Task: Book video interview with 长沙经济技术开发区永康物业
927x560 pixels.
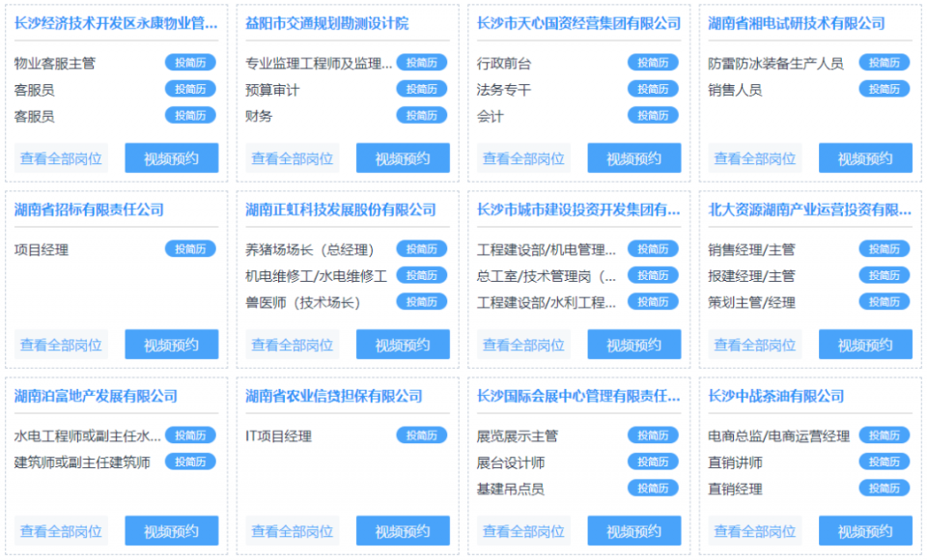Action: pyautogui.click(x=172, y=158)
